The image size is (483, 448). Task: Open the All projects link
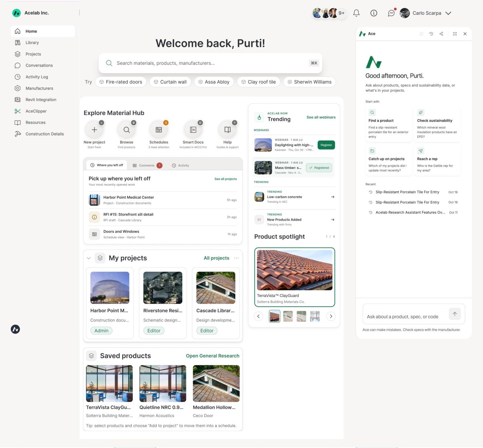click(x=216, y=258)
